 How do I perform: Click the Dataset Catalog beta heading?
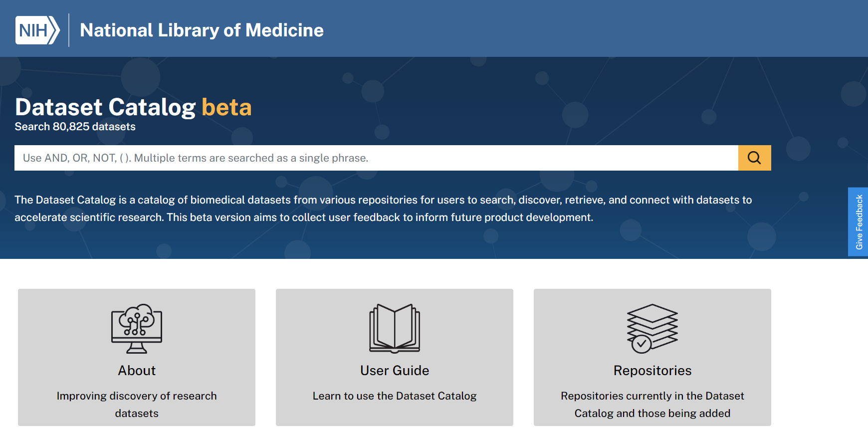[x=133, y=107]
